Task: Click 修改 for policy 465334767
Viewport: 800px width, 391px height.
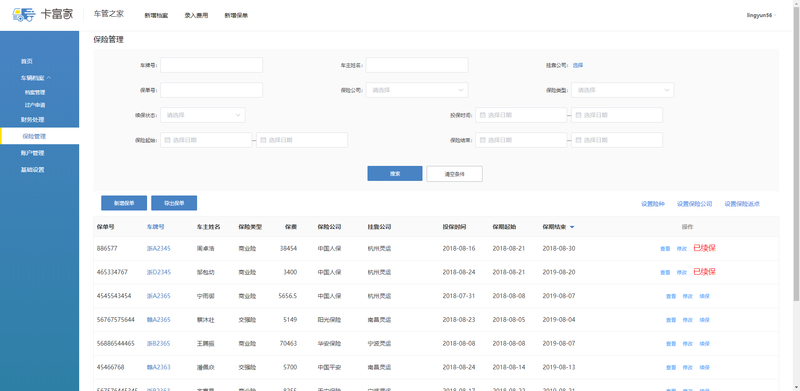Action: 682,273
